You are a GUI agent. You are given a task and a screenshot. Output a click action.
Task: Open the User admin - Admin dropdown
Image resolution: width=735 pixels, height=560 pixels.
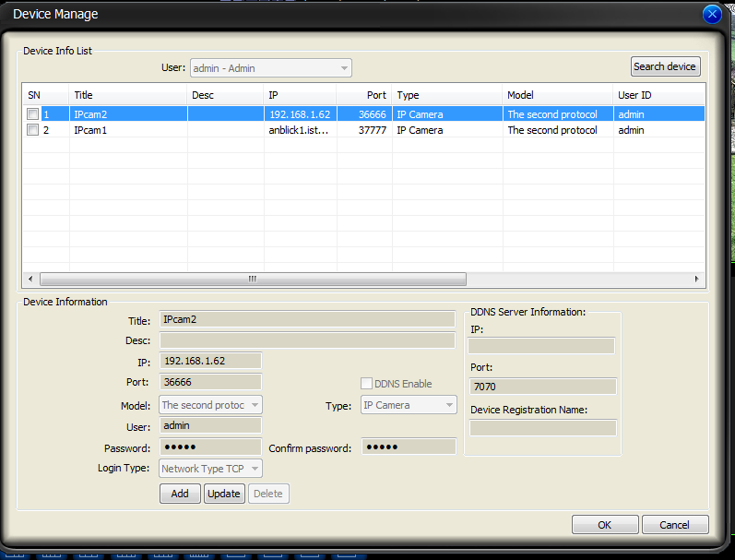pyautogui.click(x=270, y=68)
